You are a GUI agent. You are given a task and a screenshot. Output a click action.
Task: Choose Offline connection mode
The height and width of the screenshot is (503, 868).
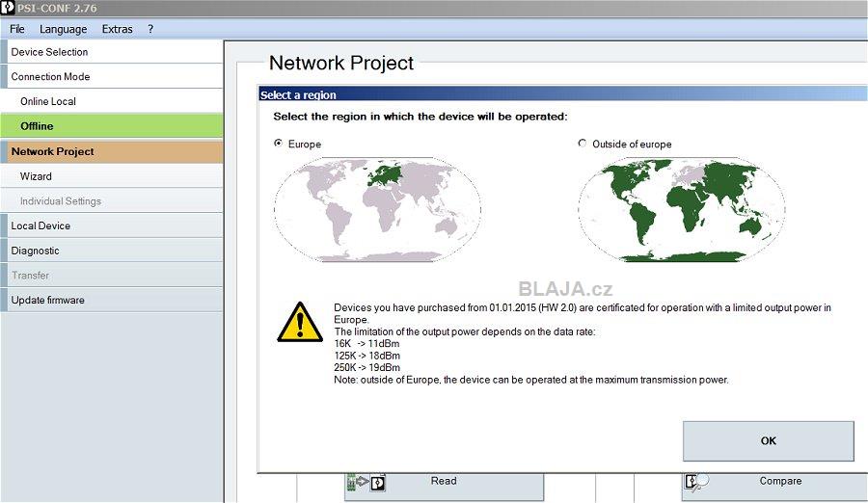click(112, 126)
